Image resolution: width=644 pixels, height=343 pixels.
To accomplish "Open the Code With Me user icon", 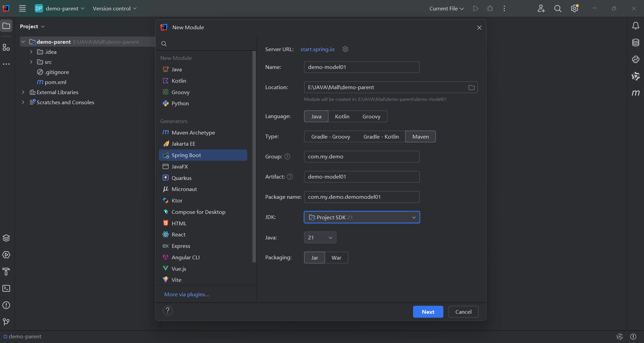I will [x=541, y=8].
